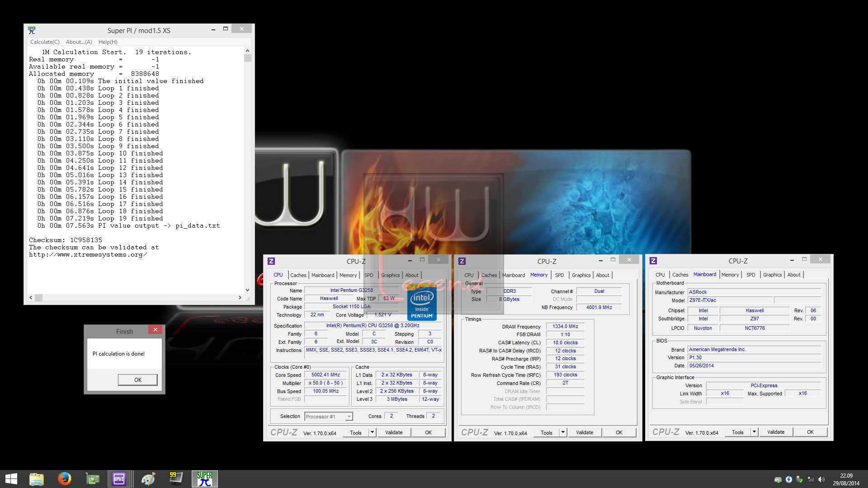This screenshot has width=868, height=488.
Task: Select SPD tab in Memory CPU-Z window
Action: point(560,275)
